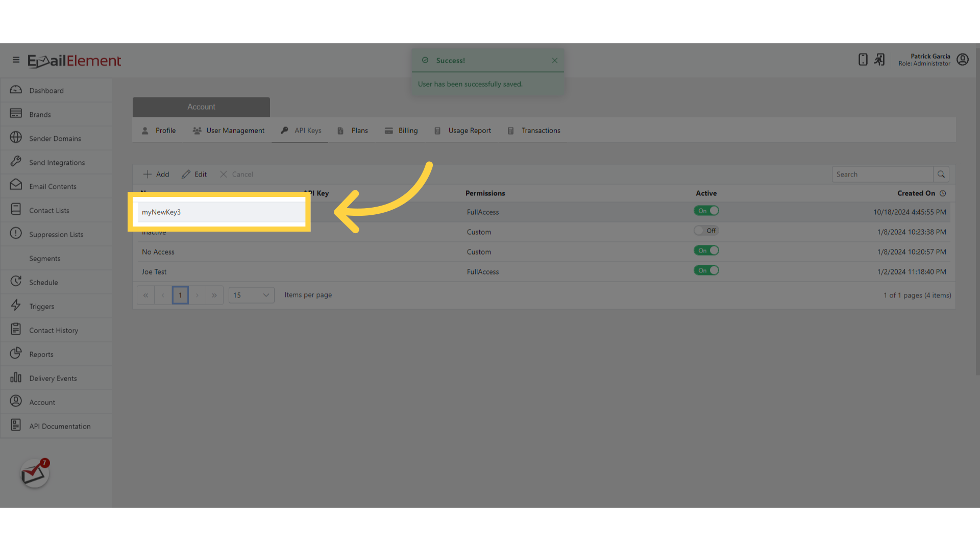The width and height of the screenshot is (980, 551).
Task: Click the Sender Domains globe icon
Action: [16, 138]
